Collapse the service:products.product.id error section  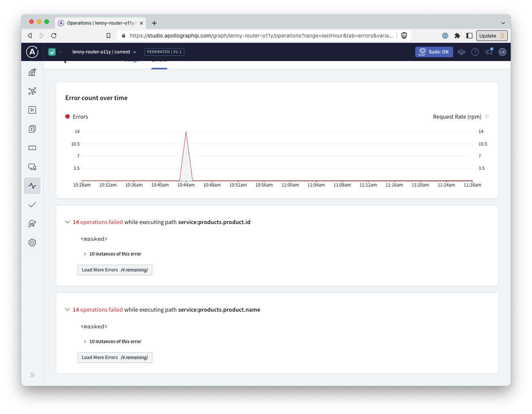point(67,222)
